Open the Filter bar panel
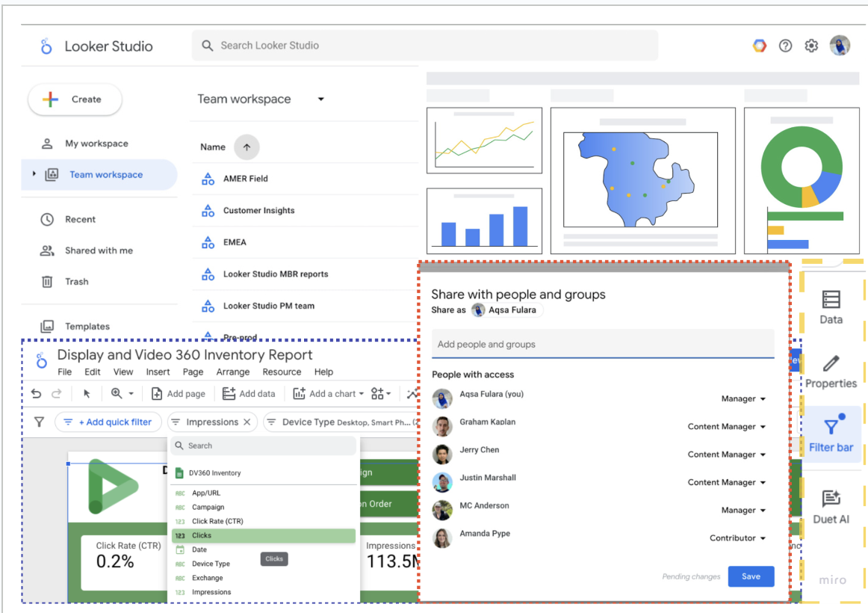 pyautogui.click(x=831, y=434)
